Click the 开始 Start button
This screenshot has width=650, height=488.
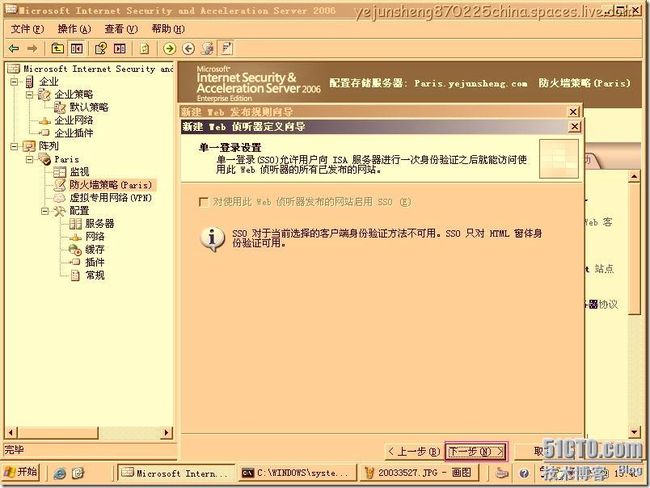tap(21, 472)
